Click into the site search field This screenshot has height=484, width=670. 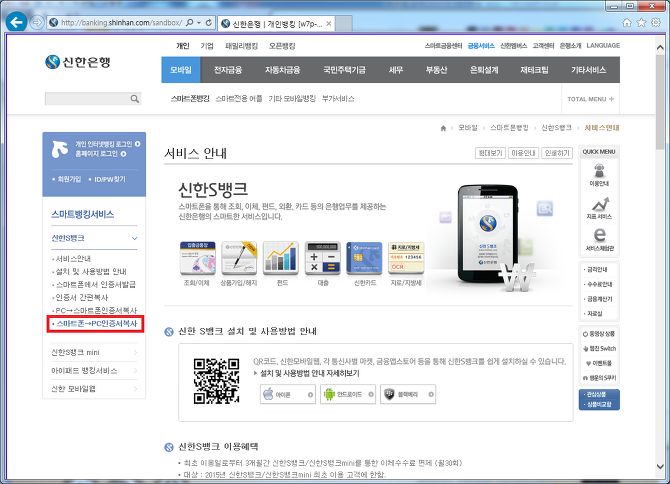[87, 99]
